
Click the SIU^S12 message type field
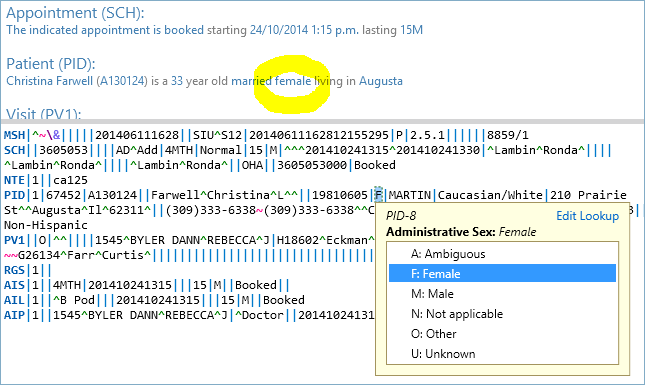pos(218,135)
